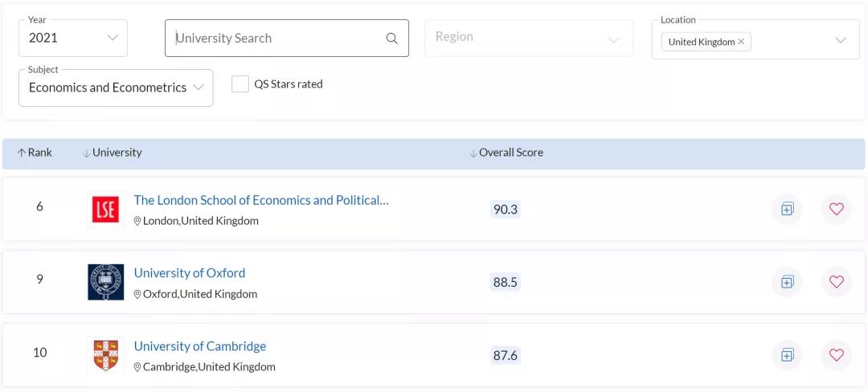
Task: Sort the table by Rank
Action: pos(35,153)
